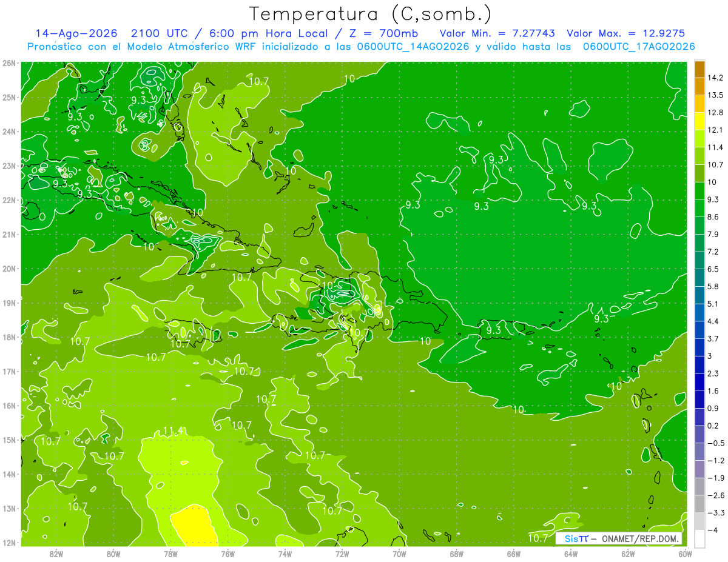Click the colorbar tick label '7.9'
Screen dimensions: 728x562
point(713,234)
